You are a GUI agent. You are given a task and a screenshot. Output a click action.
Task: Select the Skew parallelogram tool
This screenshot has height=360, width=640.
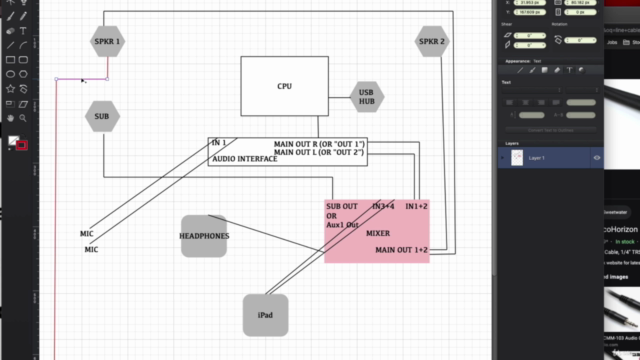(x=23, y=104)
